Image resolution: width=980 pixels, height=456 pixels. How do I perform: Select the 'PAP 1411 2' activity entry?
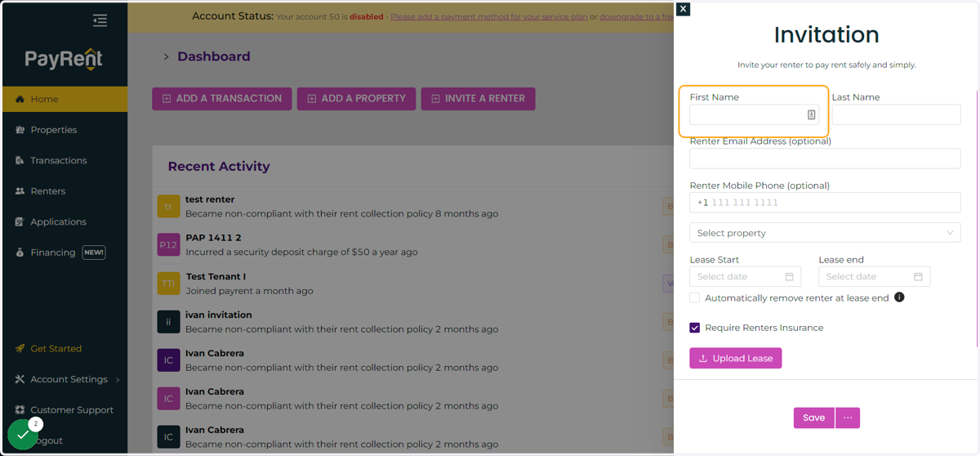pyautogui.click(x=413, y=245)
